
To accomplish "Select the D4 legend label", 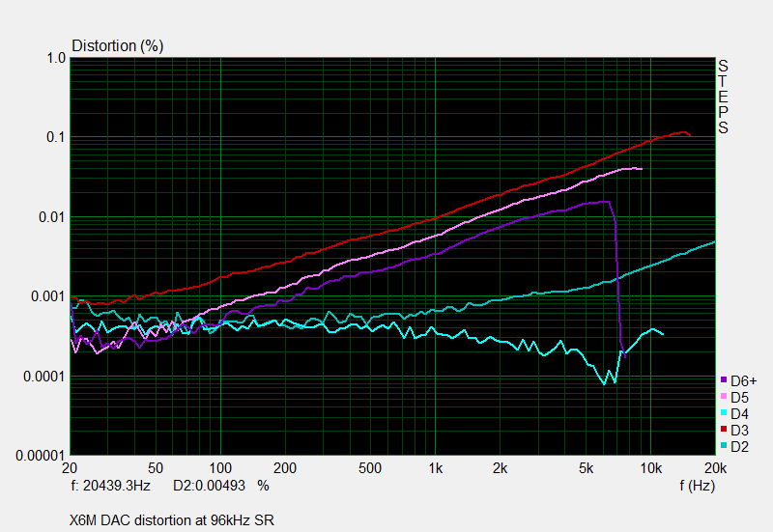I will coord(739,414).
